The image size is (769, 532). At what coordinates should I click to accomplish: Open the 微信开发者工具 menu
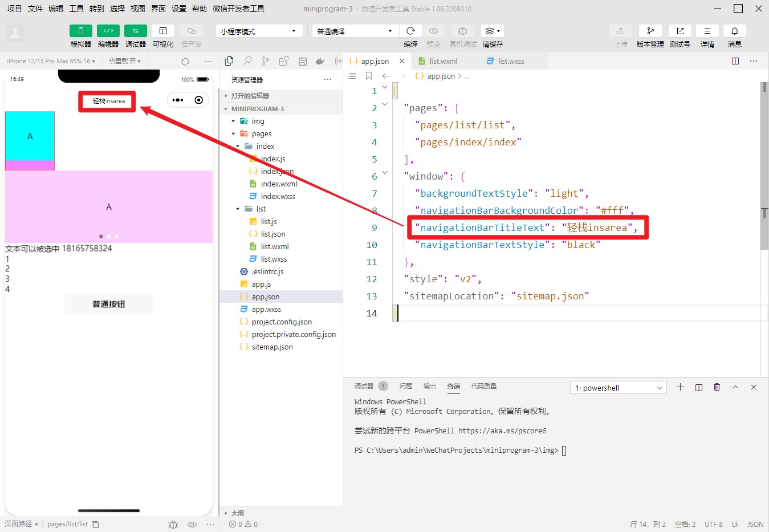pyautogui.click(x=238, y=9)
